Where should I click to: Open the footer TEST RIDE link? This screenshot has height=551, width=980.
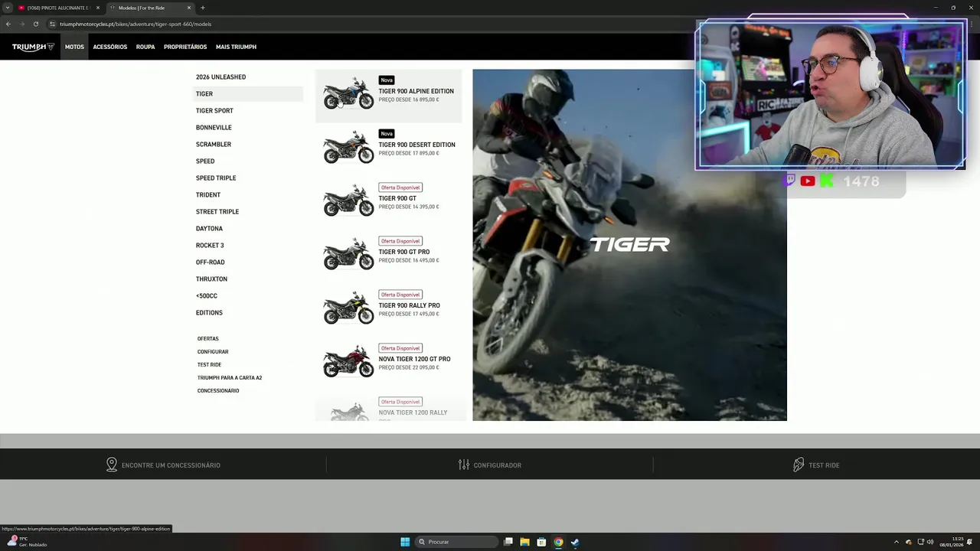click(824, 465)
